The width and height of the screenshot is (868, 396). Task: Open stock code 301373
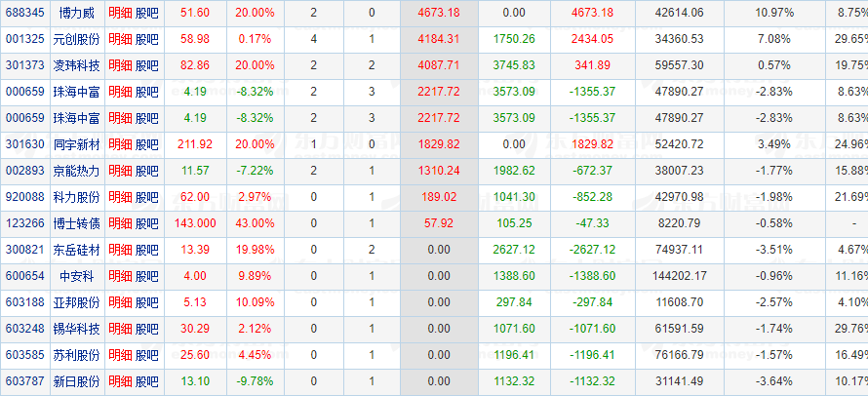24,65
